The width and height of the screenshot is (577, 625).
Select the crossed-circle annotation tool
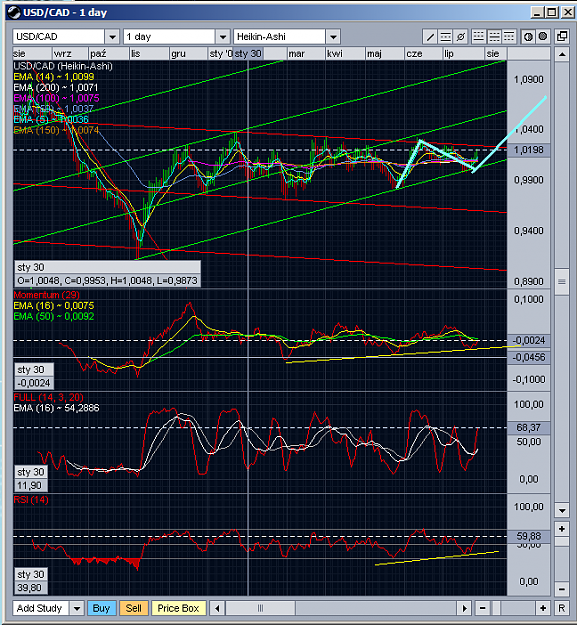pos(460,37)
